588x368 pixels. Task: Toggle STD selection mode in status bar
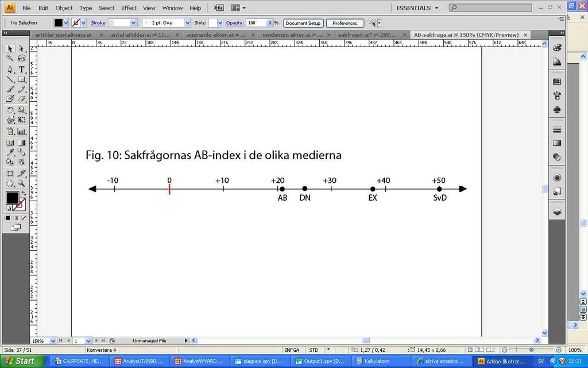point(314,350)
